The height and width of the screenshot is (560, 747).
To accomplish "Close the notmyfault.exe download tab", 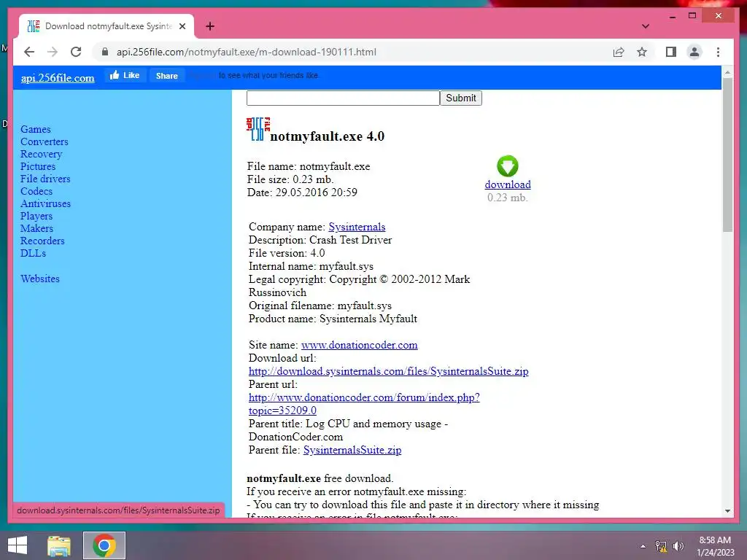I will pos(182,26).
